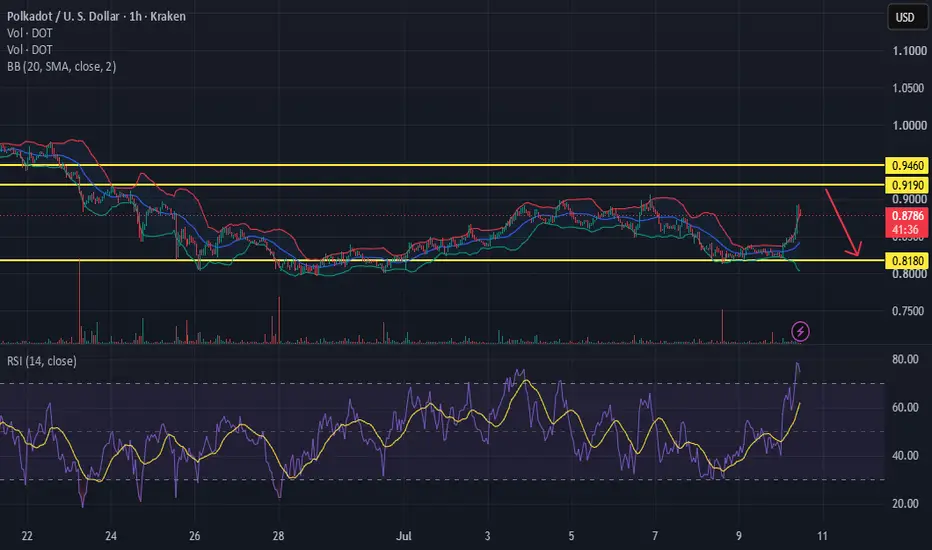Select the BB (20, SMA, close, 2) indicator legend
Viewport: 932px width, 550px height.
point(61,67)
